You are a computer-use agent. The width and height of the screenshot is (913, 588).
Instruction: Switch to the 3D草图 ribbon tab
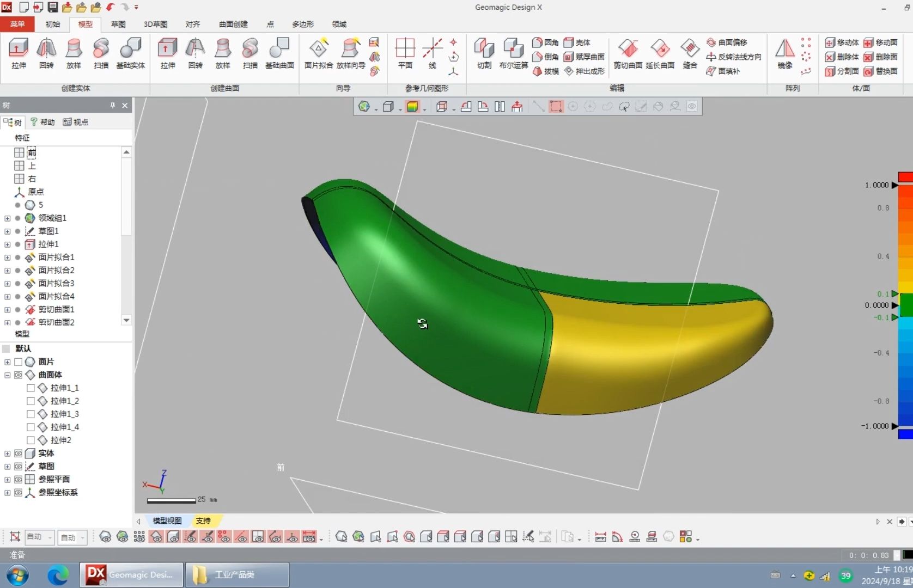point(155,24)
